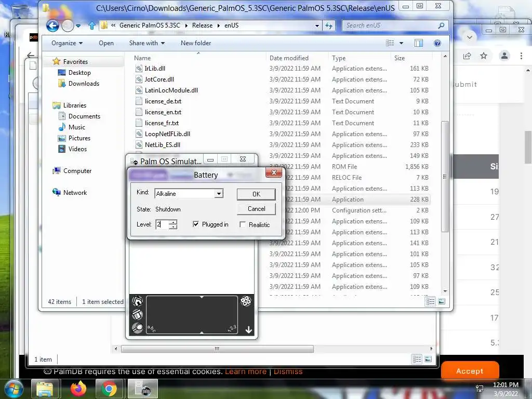Screen dimensions: 532x399
Task: Expand the Generic PalmOS 5.3SC breadcrumb arrow
Action: point(186,25)
